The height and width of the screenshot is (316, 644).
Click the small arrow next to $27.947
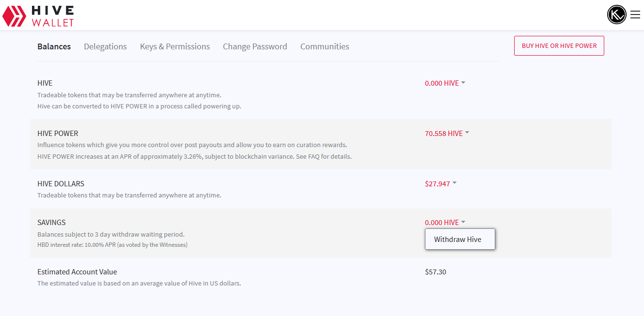[x=455, y=183]
